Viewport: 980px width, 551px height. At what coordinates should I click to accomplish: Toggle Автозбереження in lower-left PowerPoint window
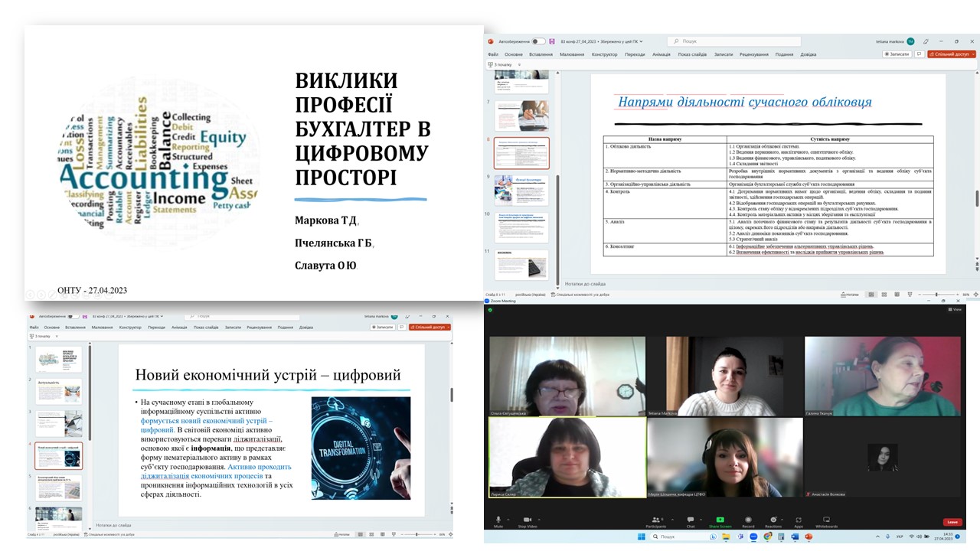[73, 316]
